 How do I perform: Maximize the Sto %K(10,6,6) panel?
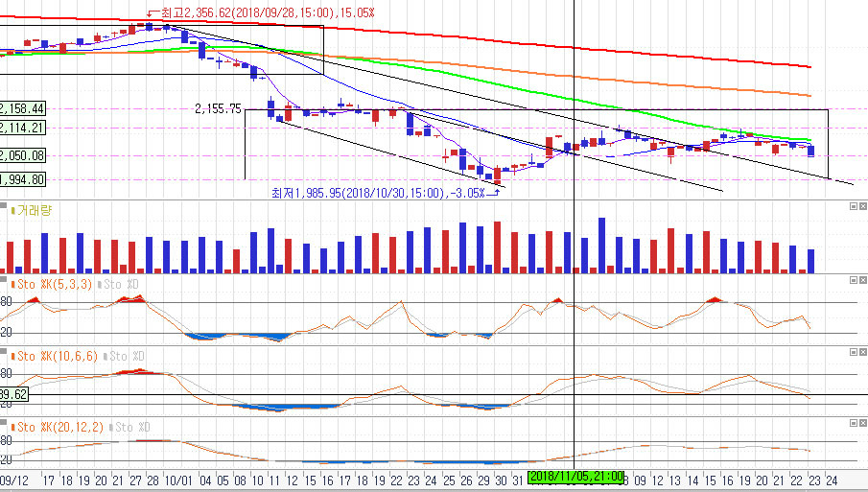pyautogui.click(x=853, y=352)
